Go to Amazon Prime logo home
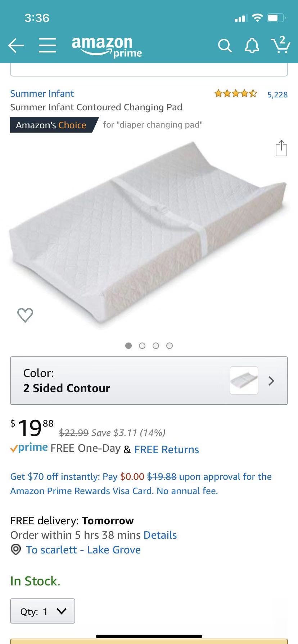Screen dimensions: 298x644 coord(107,47)
